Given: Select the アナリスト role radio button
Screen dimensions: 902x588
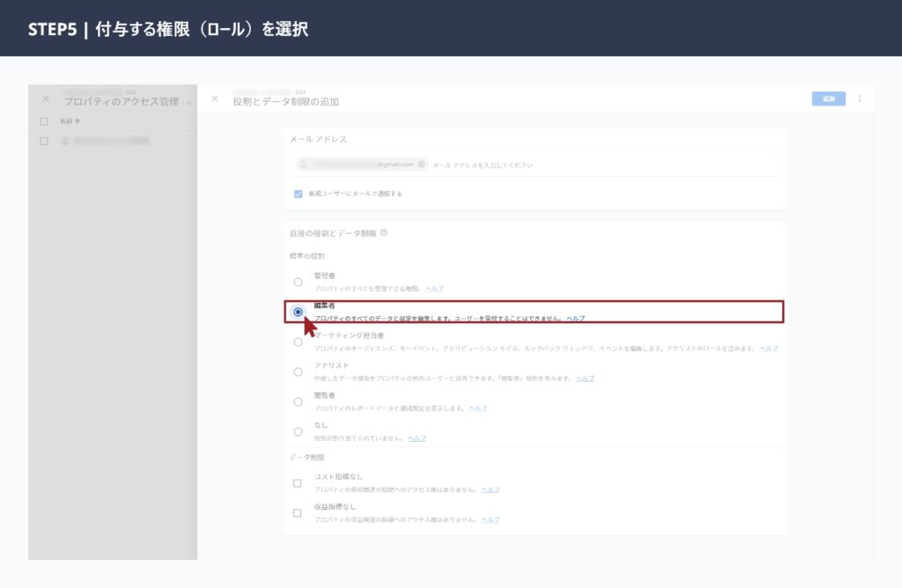Looking at the screenshot, I should pos(298,371).
